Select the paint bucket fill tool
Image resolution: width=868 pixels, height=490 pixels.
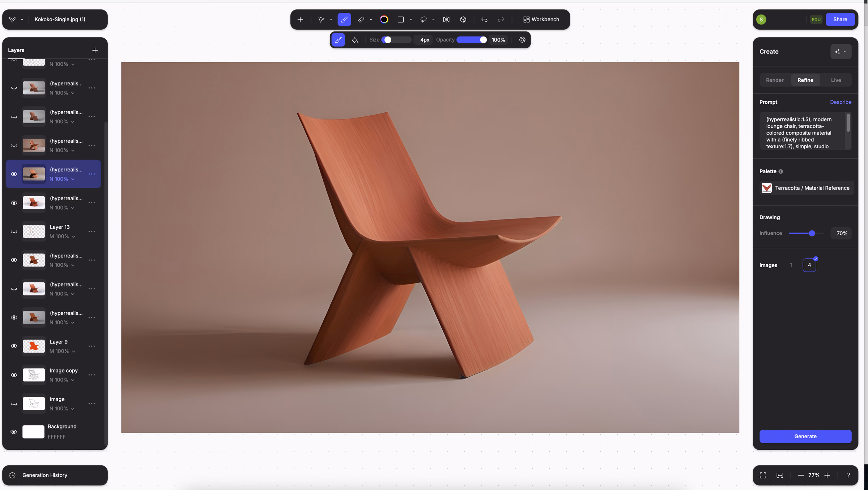point(355,40)
